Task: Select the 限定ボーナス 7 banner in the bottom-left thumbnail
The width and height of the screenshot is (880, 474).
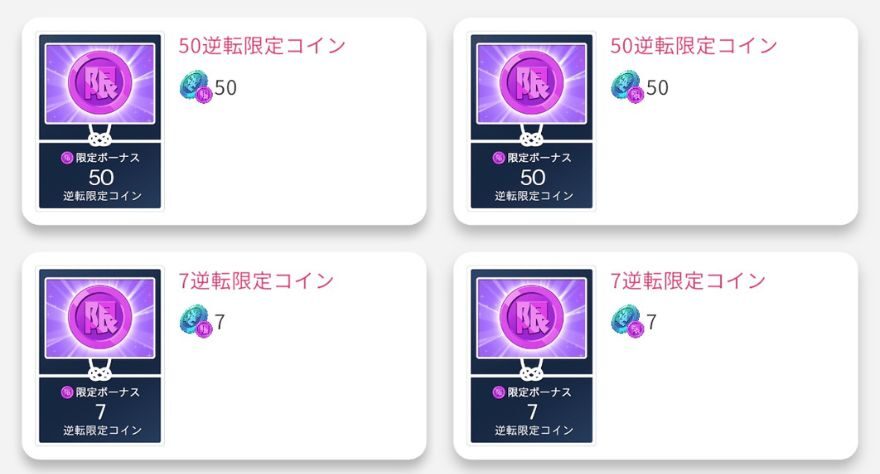Action: coord(100,410)
